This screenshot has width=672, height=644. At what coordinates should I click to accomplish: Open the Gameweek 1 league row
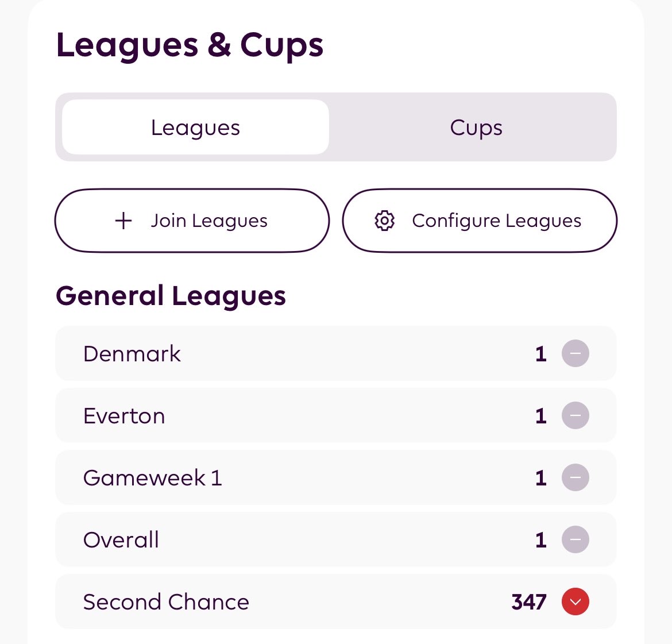coord(336,477)
